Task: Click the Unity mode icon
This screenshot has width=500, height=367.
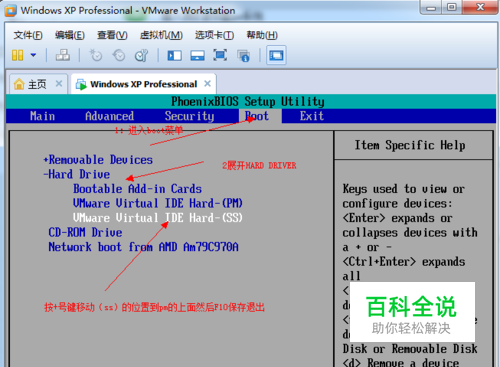Action: tap(243, 56)
